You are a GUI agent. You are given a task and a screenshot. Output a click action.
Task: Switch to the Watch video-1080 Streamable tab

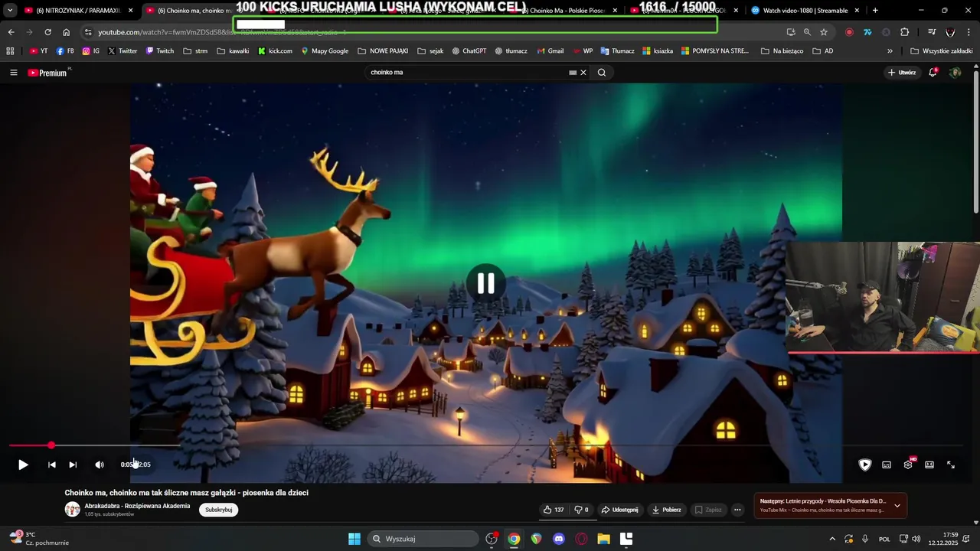point(805,11)
